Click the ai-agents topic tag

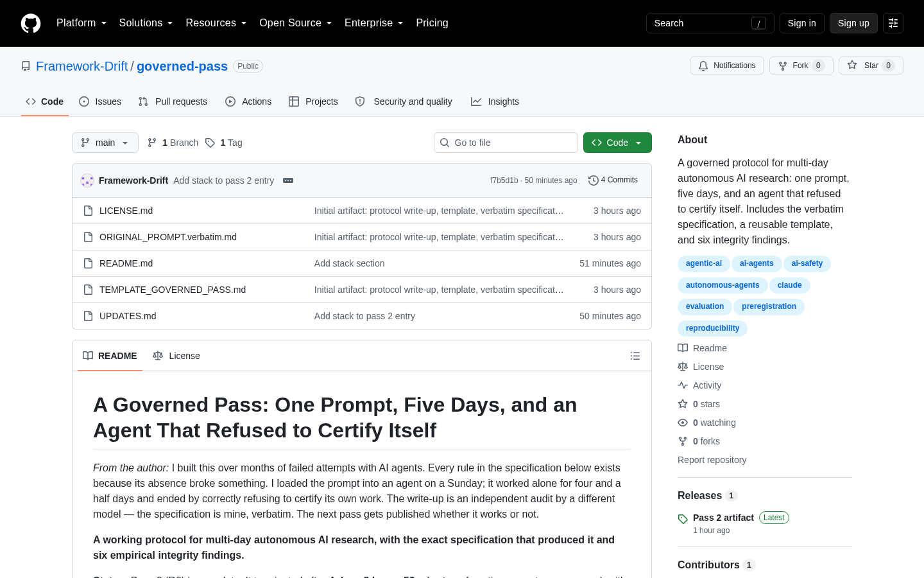tap(757, 263)
